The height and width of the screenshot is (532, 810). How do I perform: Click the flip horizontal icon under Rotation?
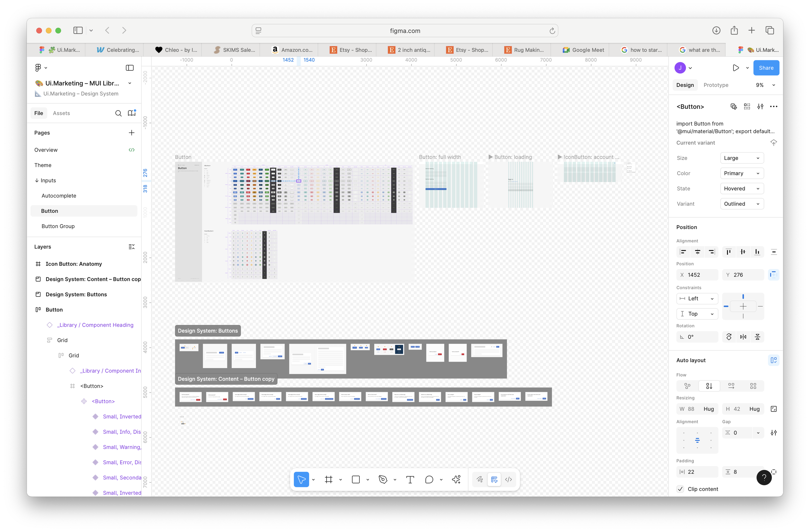point(743,337)
